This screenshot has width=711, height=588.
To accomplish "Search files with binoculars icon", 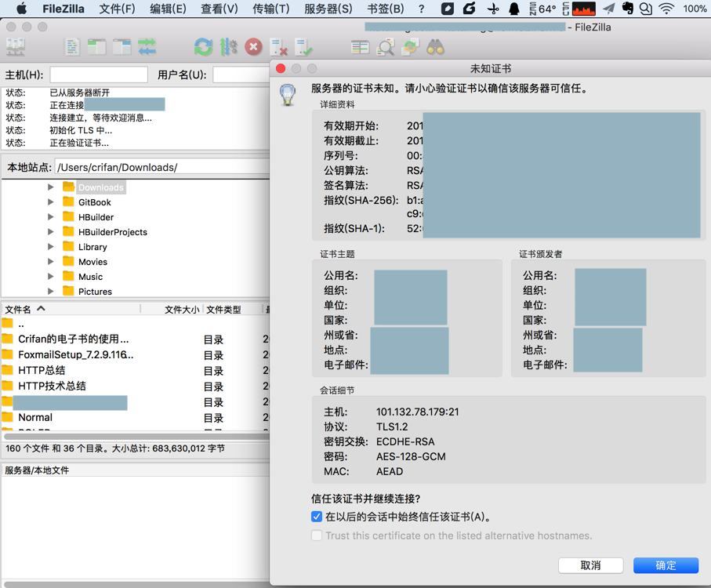I will click(x=435, y=47).
